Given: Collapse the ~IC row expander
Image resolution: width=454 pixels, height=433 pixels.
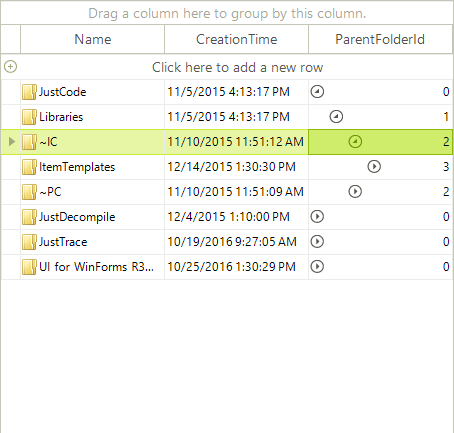Looking at the screenshot, I should [x=355, y=142].
